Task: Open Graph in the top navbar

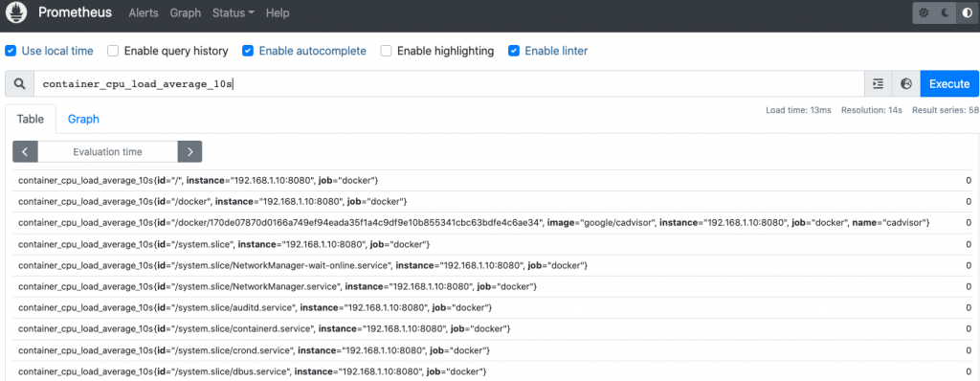Action: click(x=186, y=12)
